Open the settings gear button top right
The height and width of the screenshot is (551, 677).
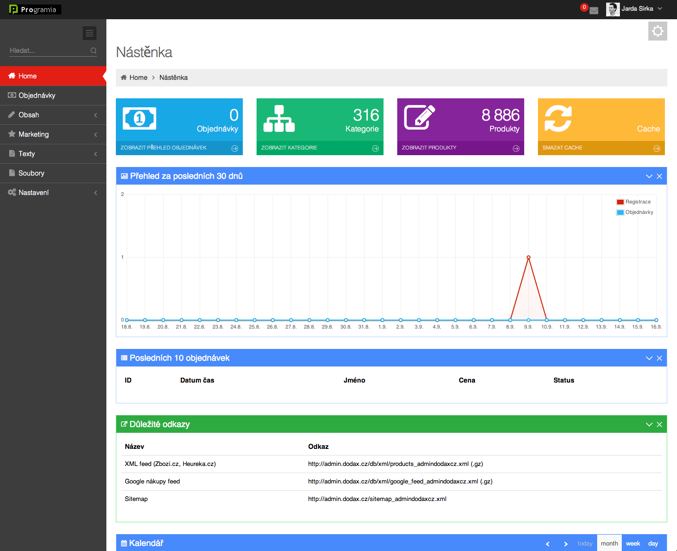pos(657,31)
